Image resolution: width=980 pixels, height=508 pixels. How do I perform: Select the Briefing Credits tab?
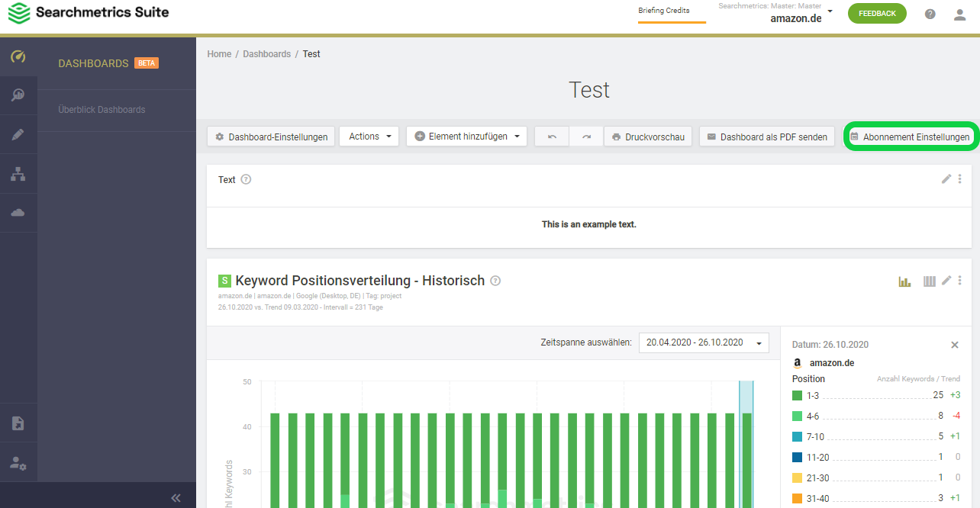click(x=672, y=11)
